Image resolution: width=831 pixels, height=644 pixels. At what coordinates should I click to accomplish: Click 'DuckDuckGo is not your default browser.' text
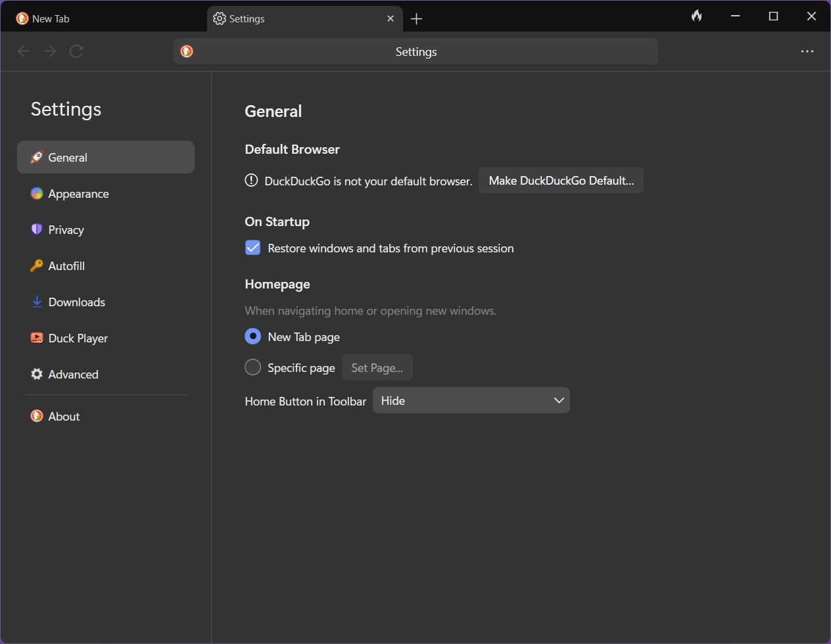(x=368, y=181)
